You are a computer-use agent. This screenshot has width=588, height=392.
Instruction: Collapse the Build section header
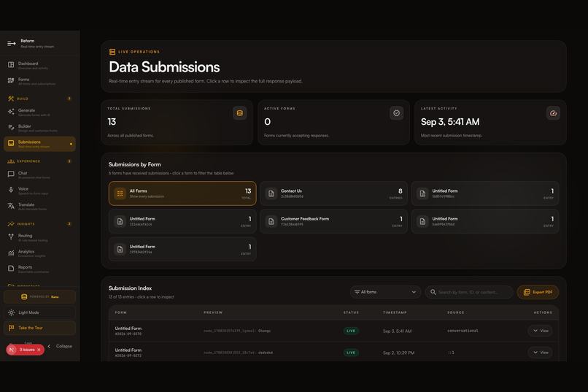39,99
